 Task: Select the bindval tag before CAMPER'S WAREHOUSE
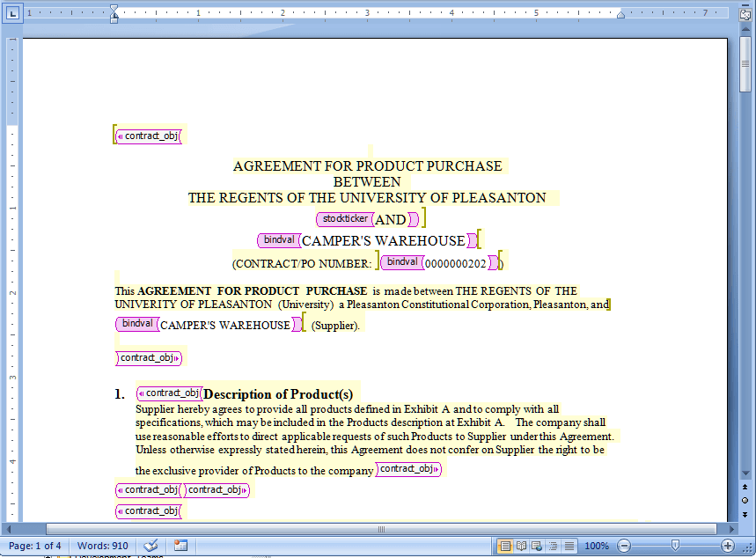277,239
